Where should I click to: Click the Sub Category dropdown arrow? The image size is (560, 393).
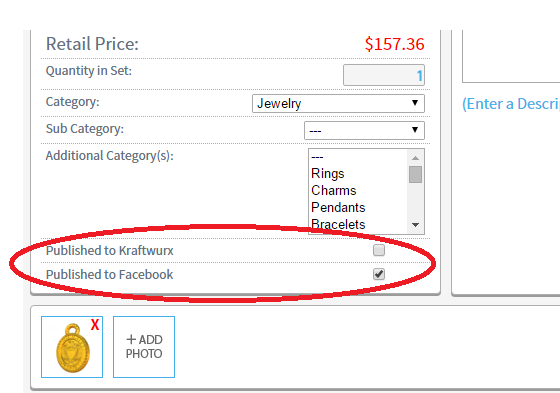pyautogui.click(x=415, y=130)
